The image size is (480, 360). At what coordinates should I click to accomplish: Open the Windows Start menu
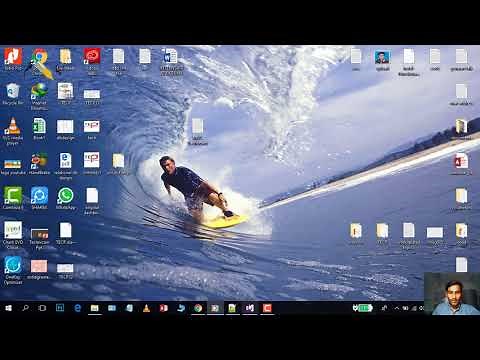(x=8, y=308)
